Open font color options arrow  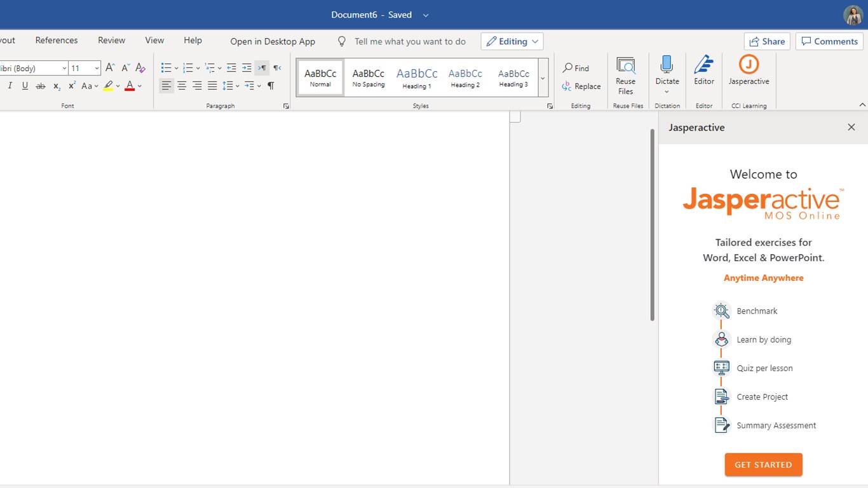tap(139, 86)
